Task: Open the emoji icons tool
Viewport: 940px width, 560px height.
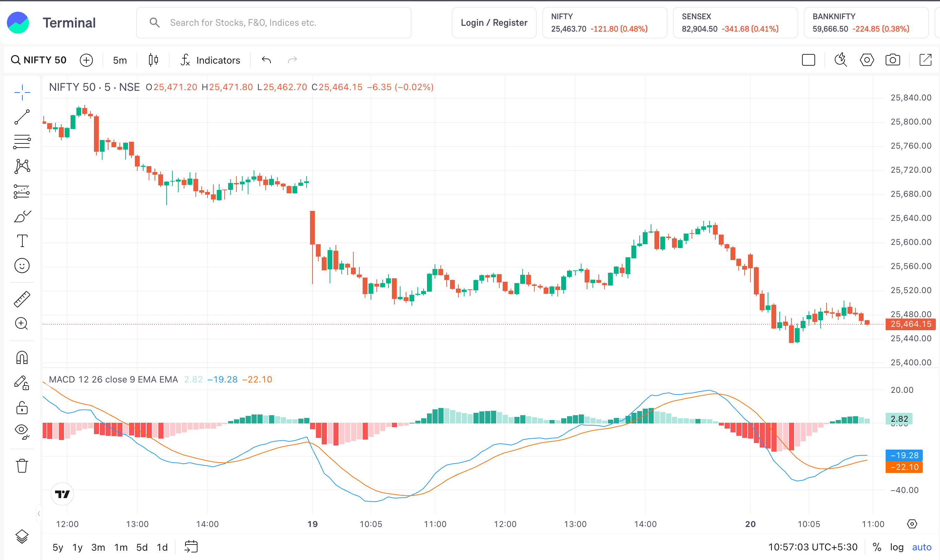Action: 22,266
